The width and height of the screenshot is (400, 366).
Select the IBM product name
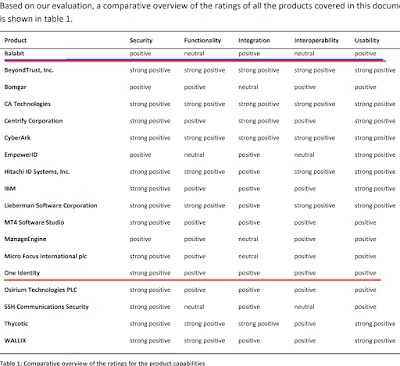click(10, 188)
